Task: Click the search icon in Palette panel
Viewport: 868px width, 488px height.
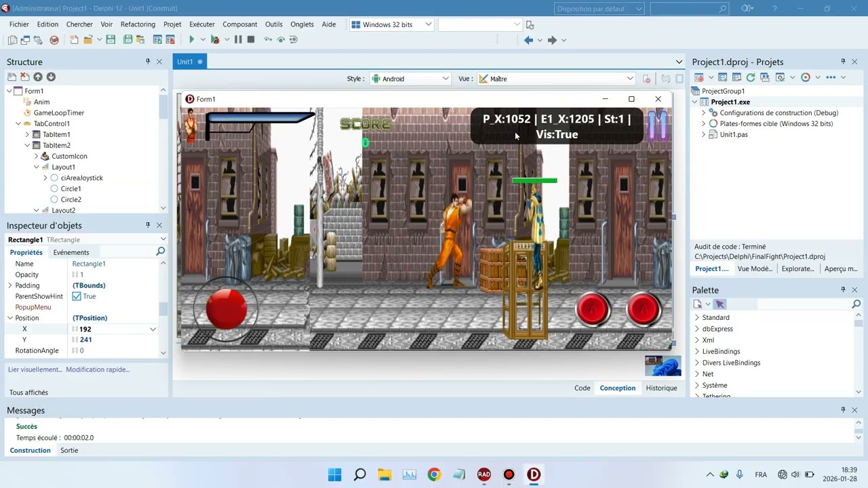Action: (x=856, y=304)
